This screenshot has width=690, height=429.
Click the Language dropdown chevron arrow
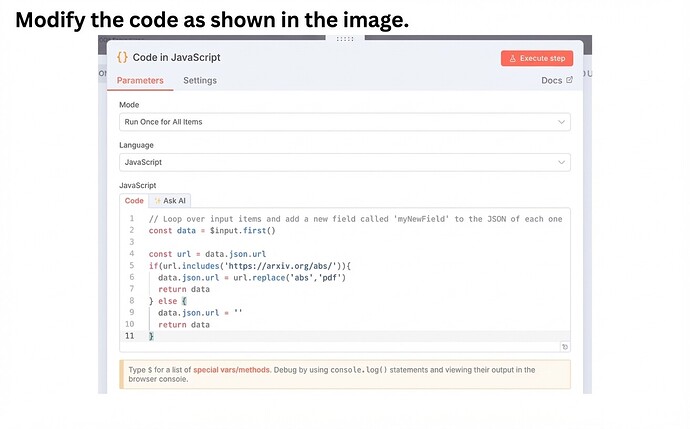pyautogui.click(x=561, y=162)
